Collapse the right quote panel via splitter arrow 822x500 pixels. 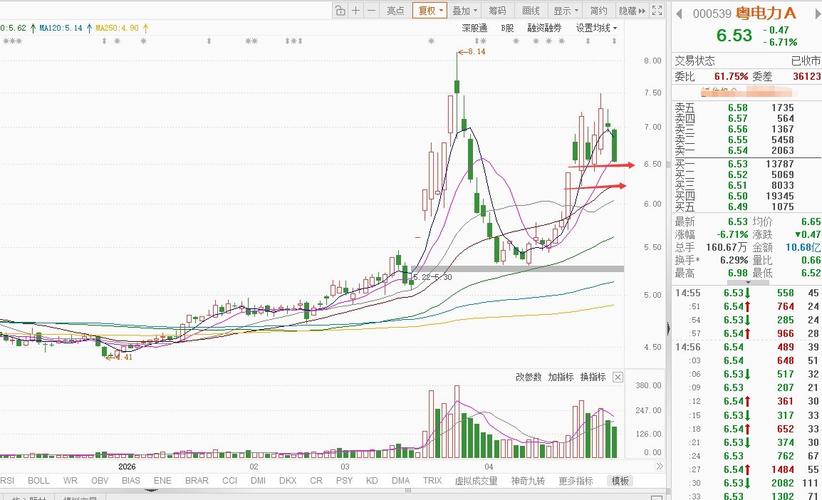coord(668,329)
